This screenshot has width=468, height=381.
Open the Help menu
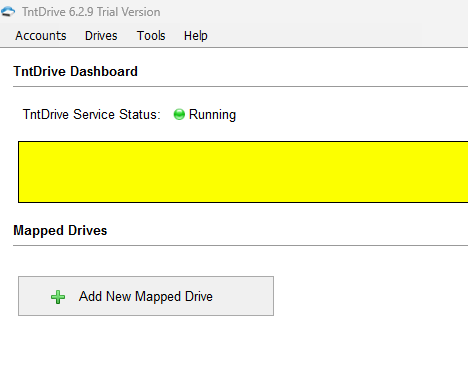pyautogui.click(x=196, y=36)
